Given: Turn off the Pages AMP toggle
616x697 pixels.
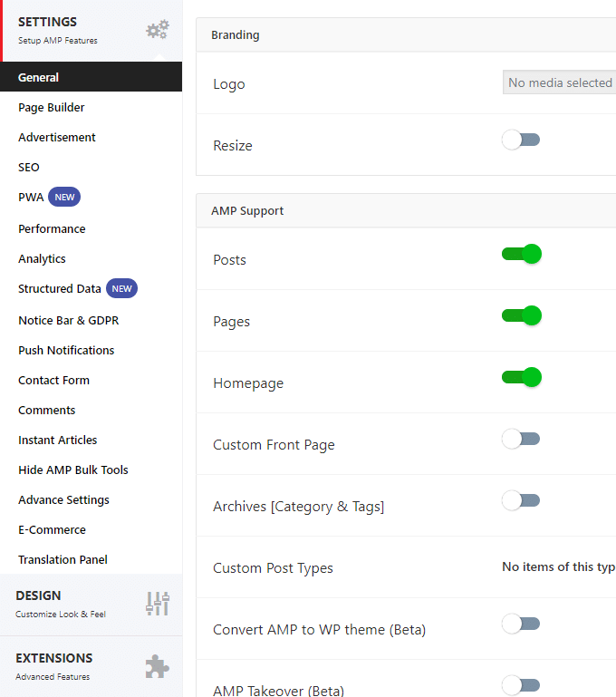Looking at the screenshot, I should [522, 315].
